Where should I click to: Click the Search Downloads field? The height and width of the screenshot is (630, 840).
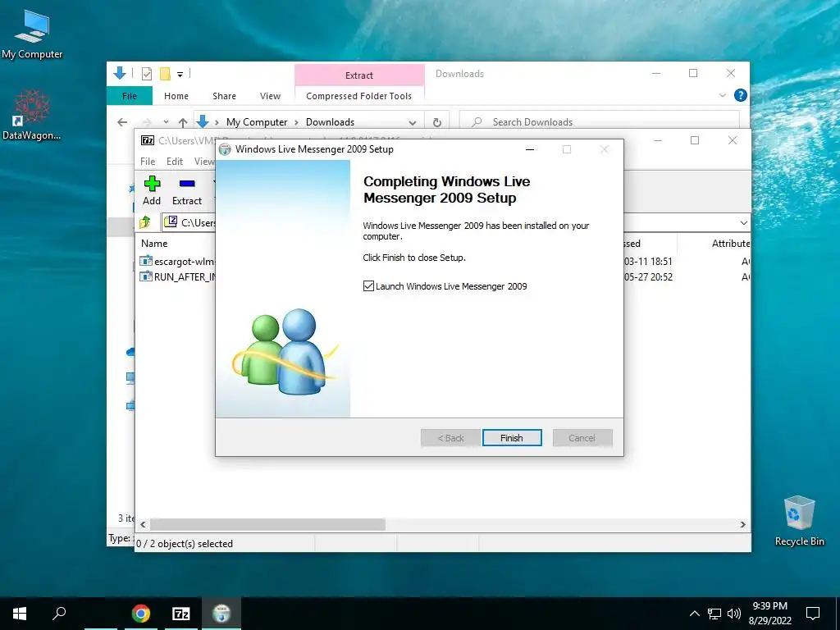(600, 122)
